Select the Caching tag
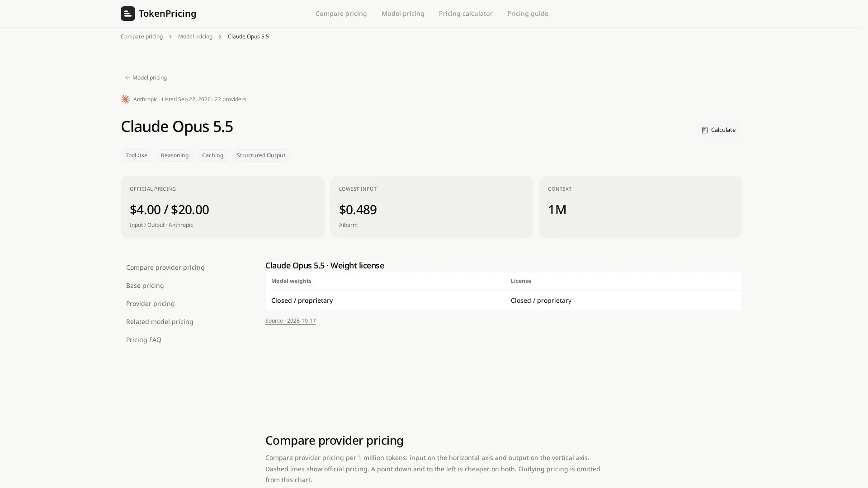This screenshot has width=868, height=488. click(x=212, y=155)
